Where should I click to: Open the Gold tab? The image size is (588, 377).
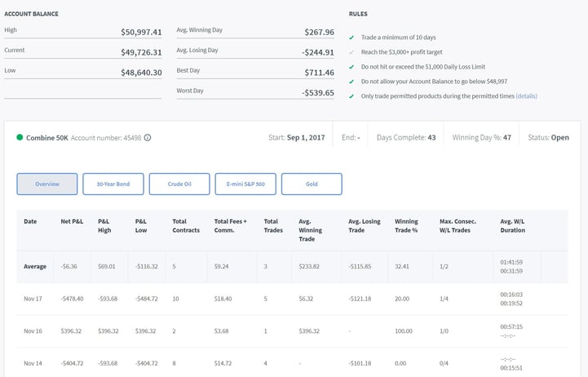pos(312,184)
